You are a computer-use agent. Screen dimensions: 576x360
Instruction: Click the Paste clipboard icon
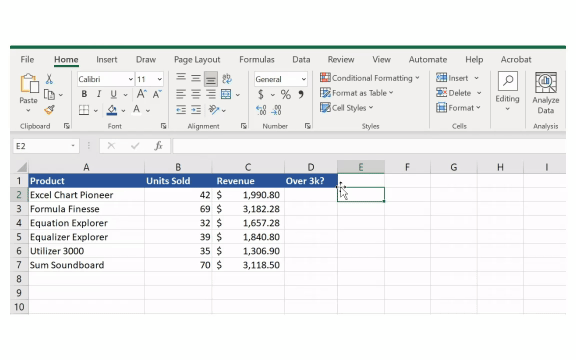click(x=29, y=84)
